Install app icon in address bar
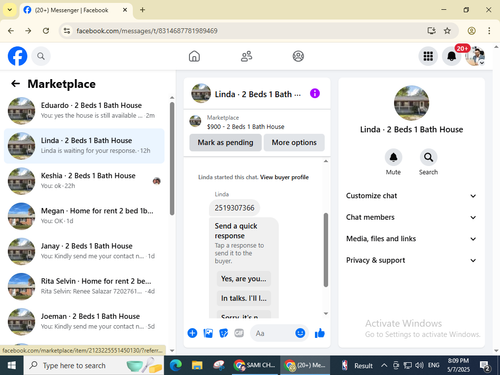500x375 pixels. [x=431, y=31]
